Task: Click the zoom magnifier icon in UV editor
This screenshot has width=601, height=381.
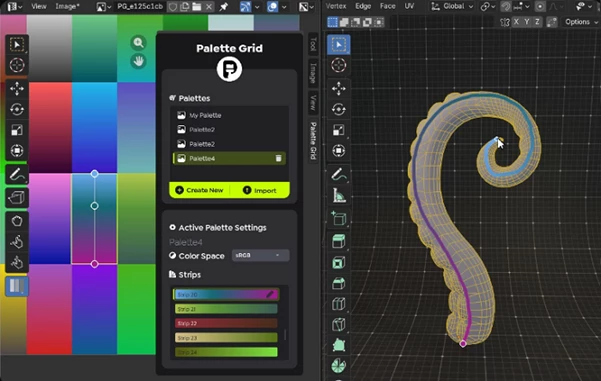Action: tap(138, 43)
